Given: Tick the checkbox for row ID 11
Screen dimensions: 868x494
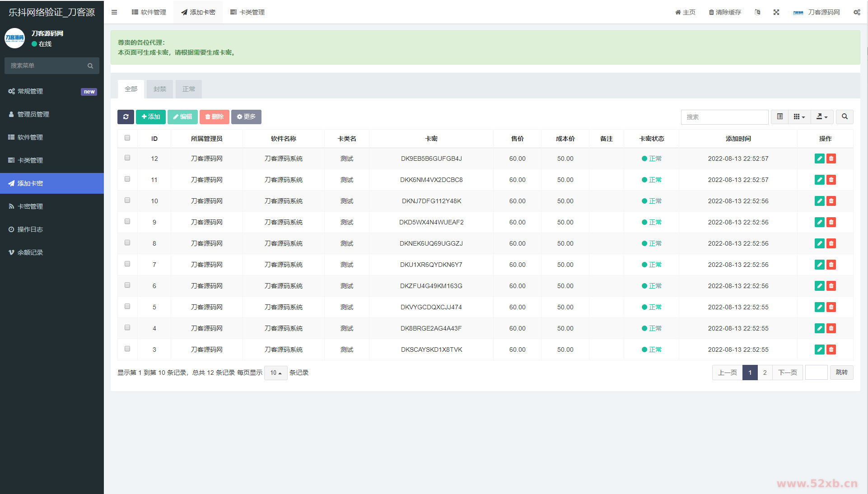Looking at the screenshot, I should 127,179.
